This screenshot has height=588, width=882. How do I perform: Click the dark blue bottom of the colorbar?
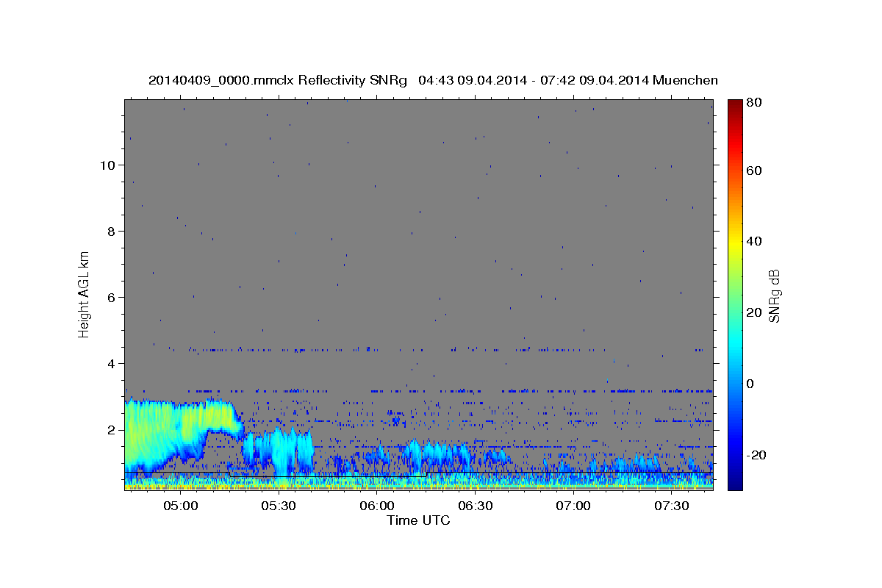coord(734,483)
